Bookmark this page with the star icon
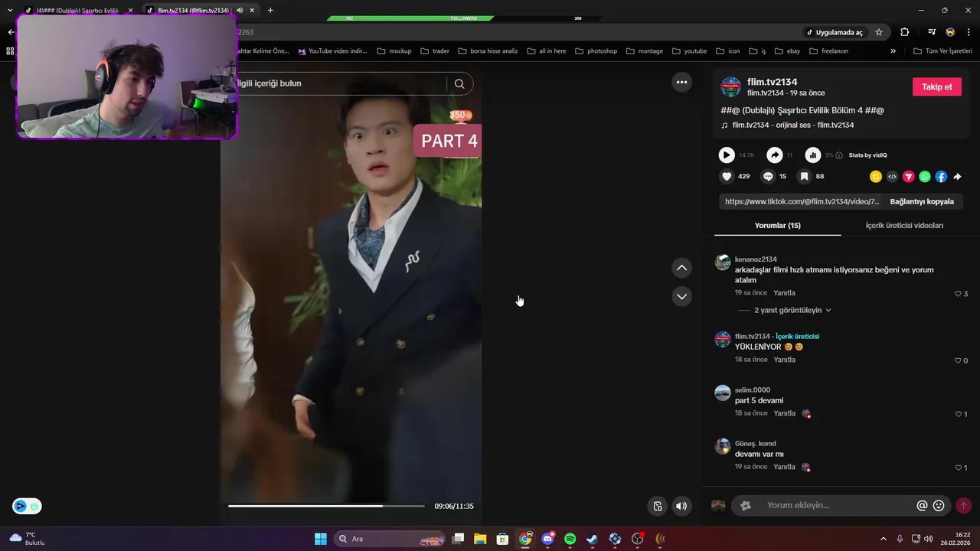Viewport: 980px width, 551px height. tap(879, 32)
